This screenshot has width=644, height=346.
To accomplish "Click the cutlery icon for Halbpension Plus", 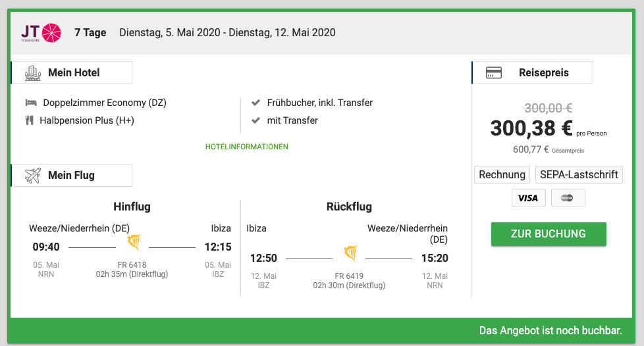I will click(30, 120).
